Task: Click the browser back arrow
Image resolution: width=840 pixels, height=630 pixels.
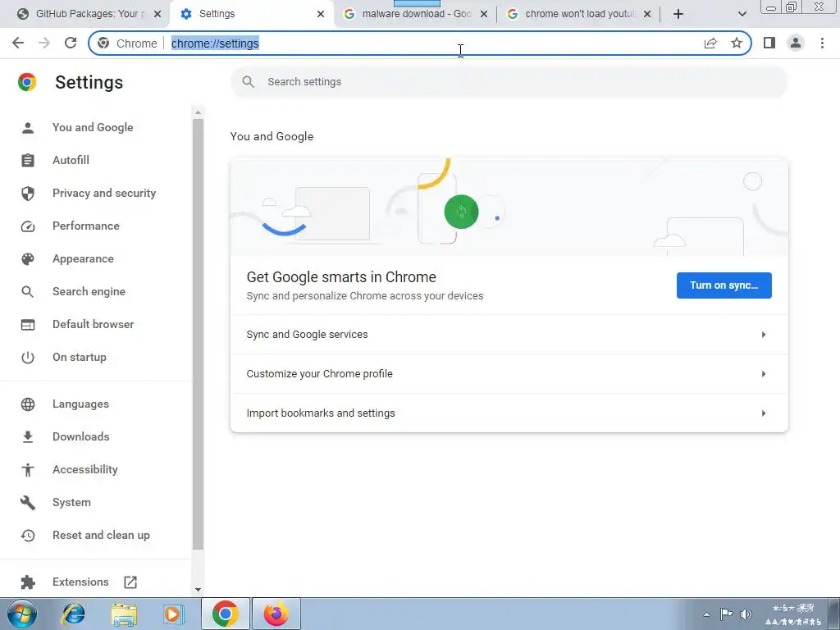Action: click(18, 43)
